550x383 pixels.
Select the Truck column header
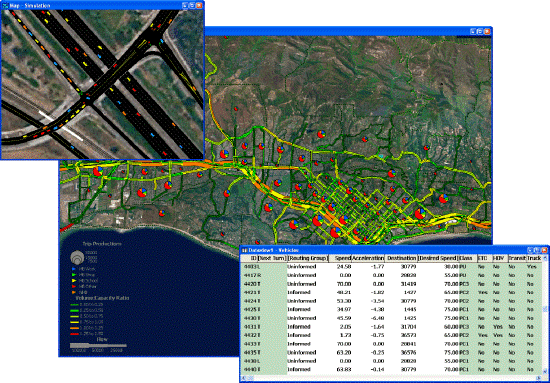(534, 258)
